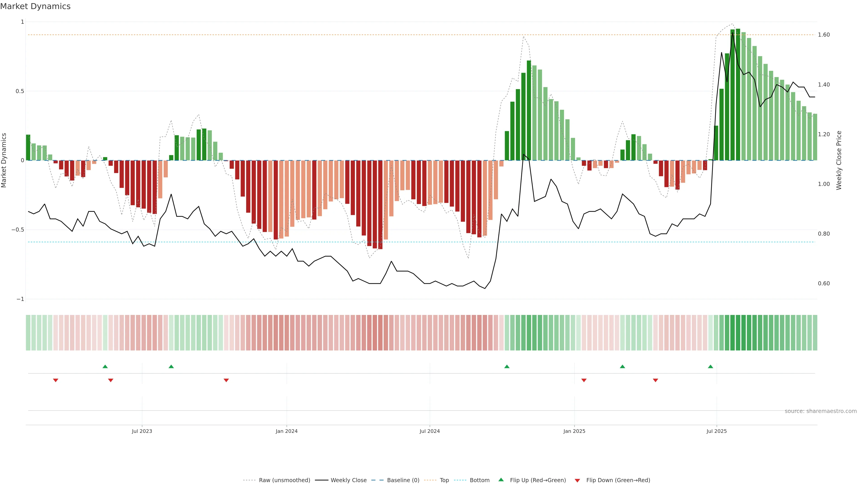Click the Jul 2025 x-axis label

[x=716, y=431]
